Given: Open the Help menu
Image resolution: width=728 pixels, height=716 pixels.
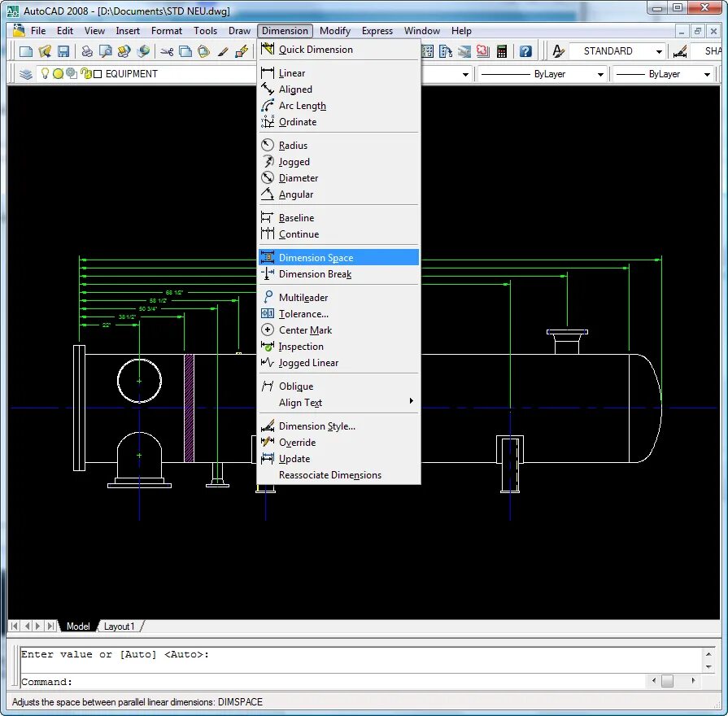Looking at the screenshot, I should [x=461, y=31].
